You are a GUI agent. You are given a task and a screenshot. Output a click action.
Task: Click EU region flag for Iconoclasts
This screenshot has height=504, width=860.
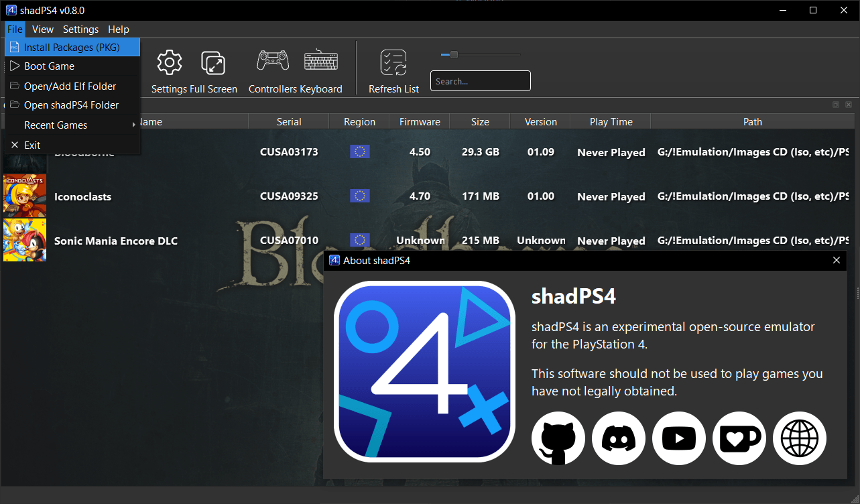pyautogui.click(x=359, y=196)
